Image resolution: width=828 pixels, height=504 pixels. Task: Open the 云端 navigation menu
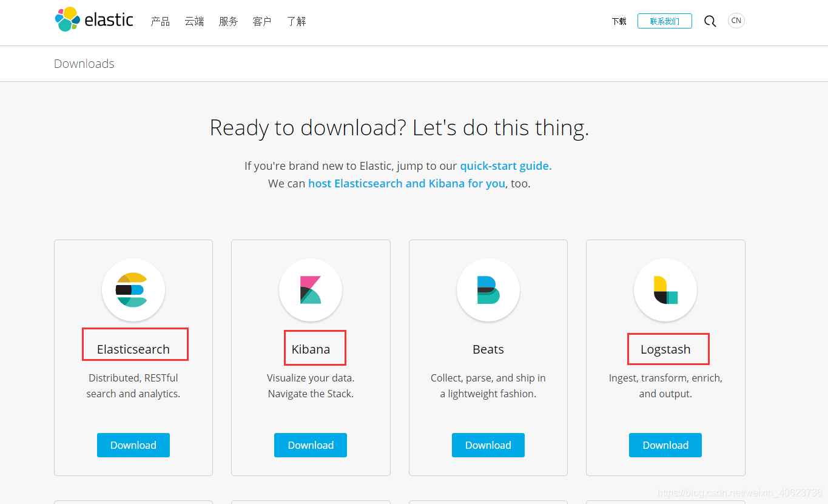tap(194, 21)
